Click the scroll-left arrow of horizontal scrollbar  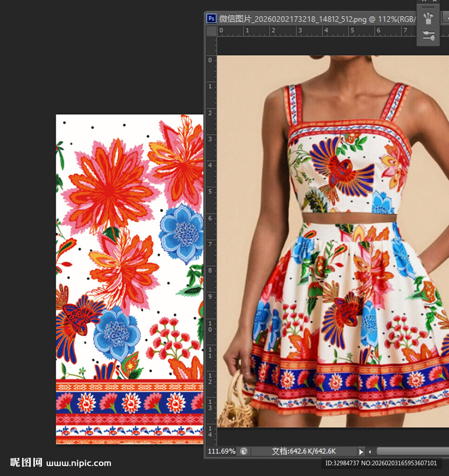[370, 451]
